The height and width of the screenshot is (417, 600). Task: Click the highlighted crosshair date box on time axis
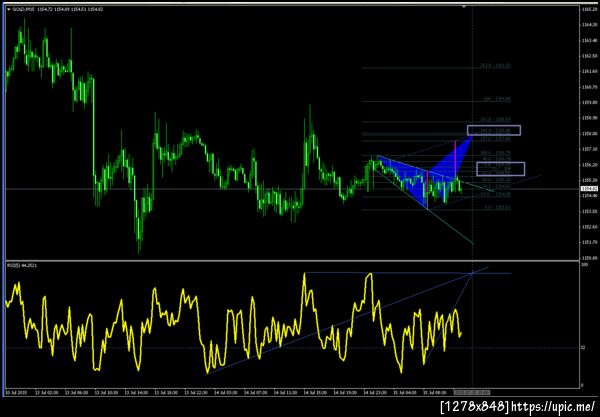coord(472,393)
